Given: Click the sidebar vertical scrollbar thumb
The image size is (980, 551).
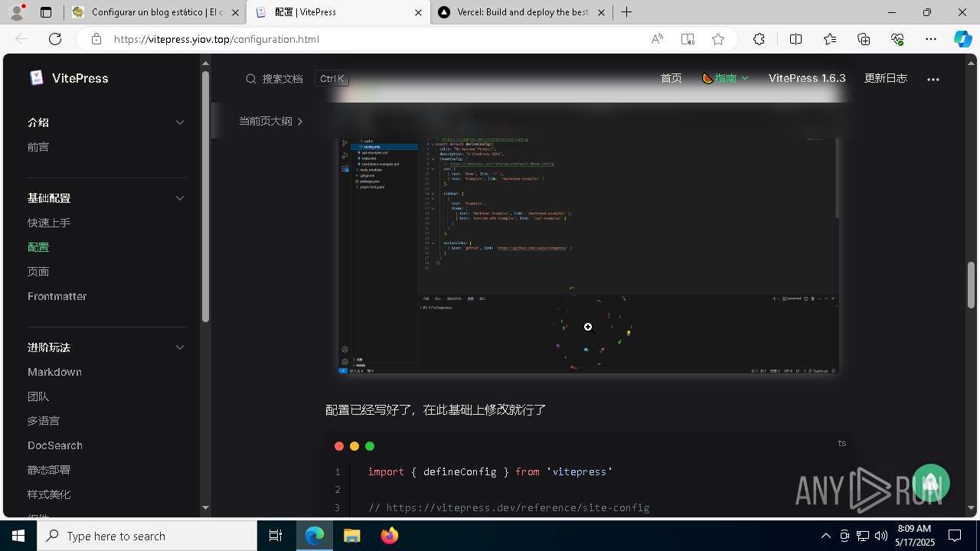Looking at the screenshot, I should (x=205, y=196).
